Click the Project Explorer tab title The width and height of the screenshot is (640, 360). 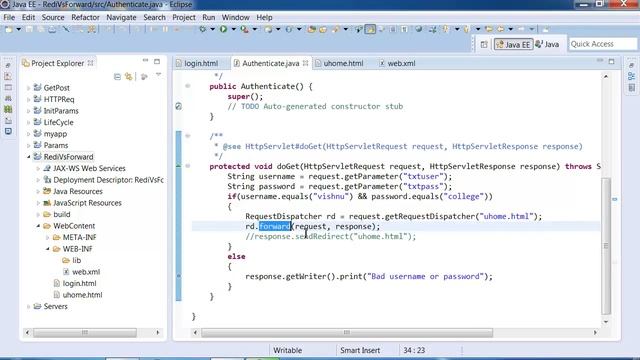(x=58, y=63)
